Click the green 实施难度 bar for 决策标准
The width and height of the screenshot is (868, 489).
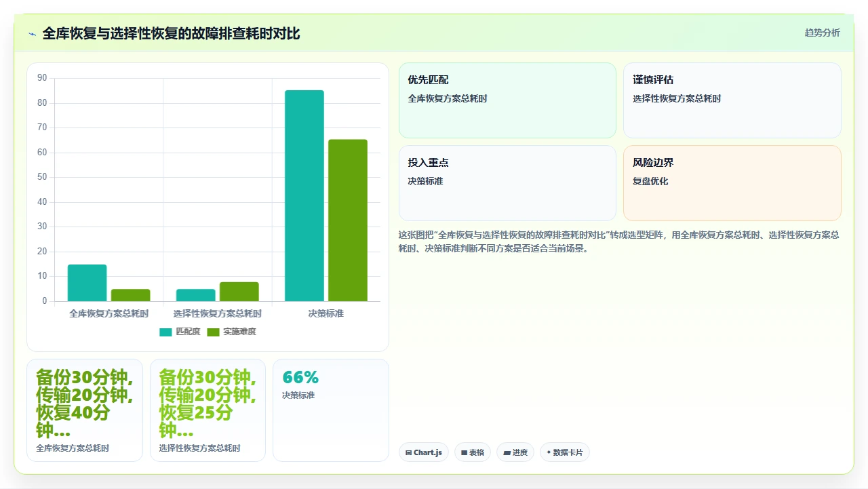point(348,220)
